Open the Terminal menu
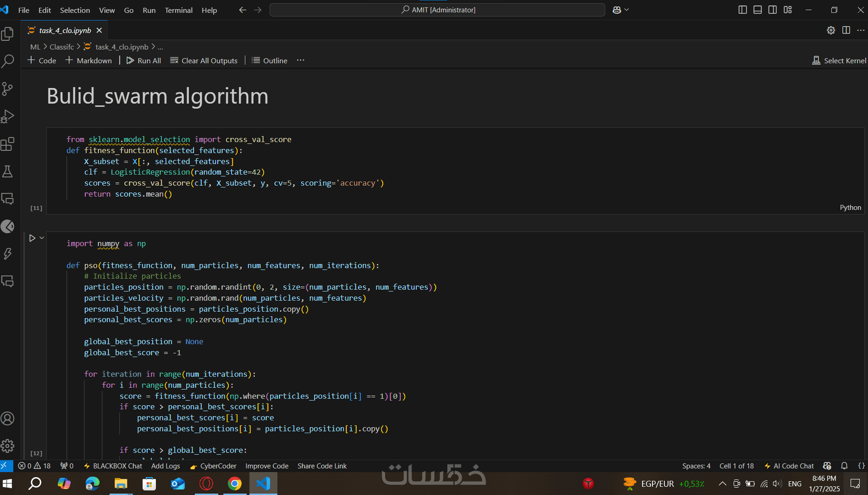The height and width of the screenshot is (495, 868). coord(179,10)
